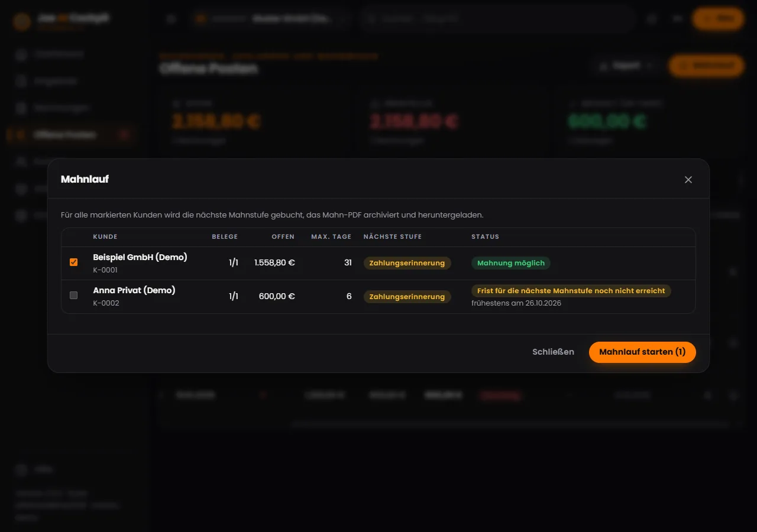Image resolution: width=757 pixels, height=532 pixels.
Task: Click the Mahnlauf dialog title
Action: (85, 179)
